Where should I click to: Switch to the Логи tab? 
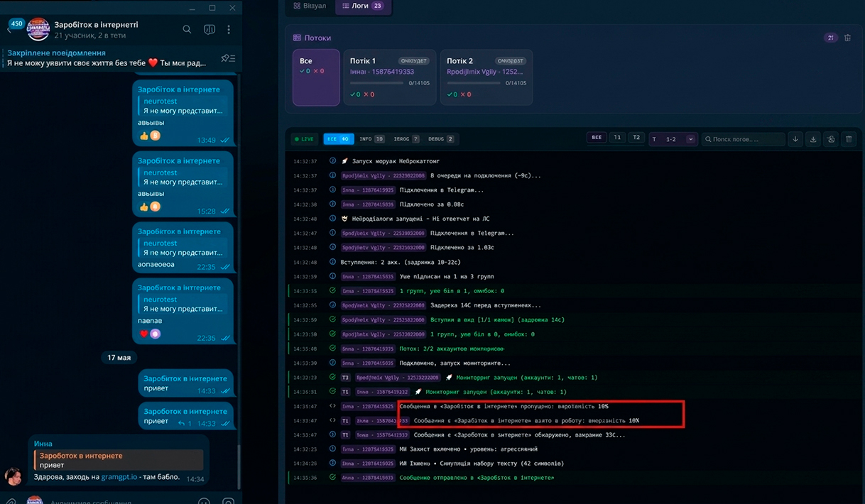362,6
